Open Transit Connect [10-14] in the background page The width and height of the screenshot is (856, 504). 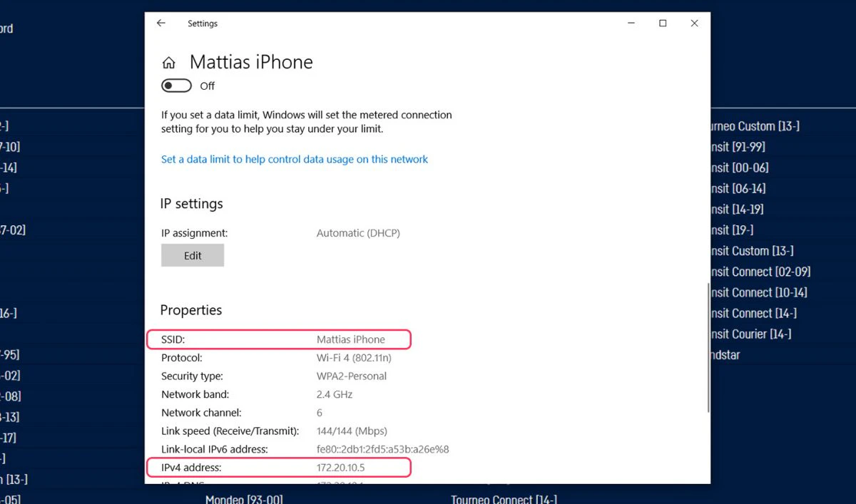(759, 292)
